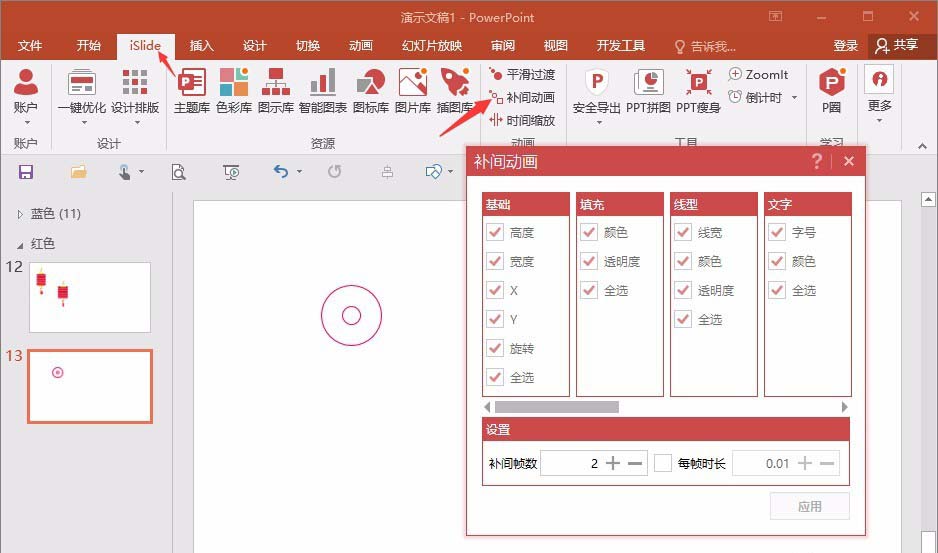Open the 图示库 diagram library
The height and width of the screenshot is (553, 938).
[x=276, y=90]
